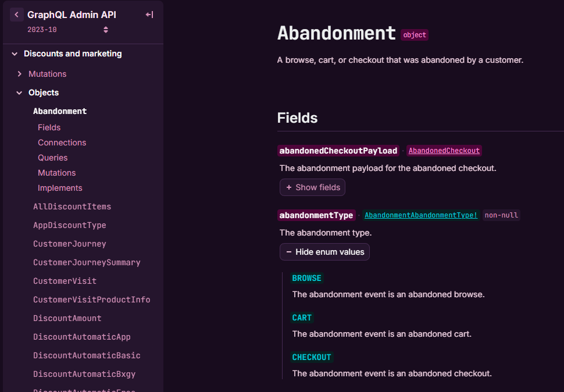Hide enum values for abandonmentType
The width and height of the screenshot is (564, 392).
tap(324, 252)
